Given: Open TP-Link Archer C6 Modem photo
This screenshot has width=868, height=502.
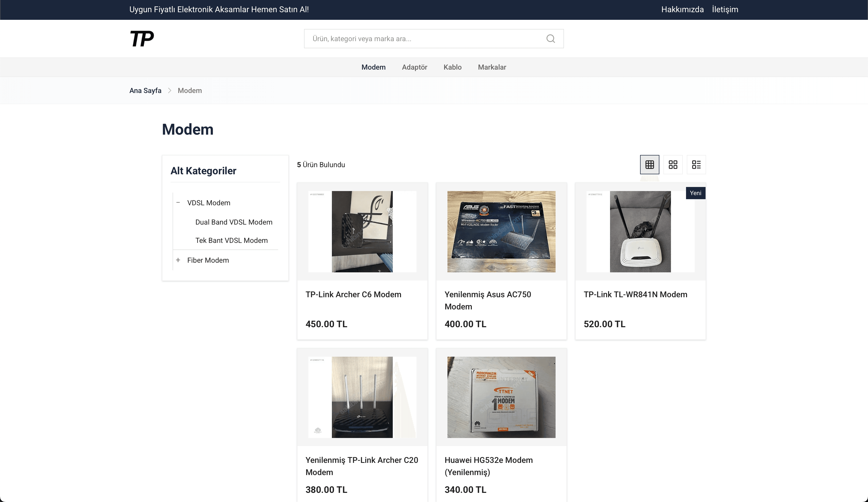Looking at the screenshot, I should [362, 231].
